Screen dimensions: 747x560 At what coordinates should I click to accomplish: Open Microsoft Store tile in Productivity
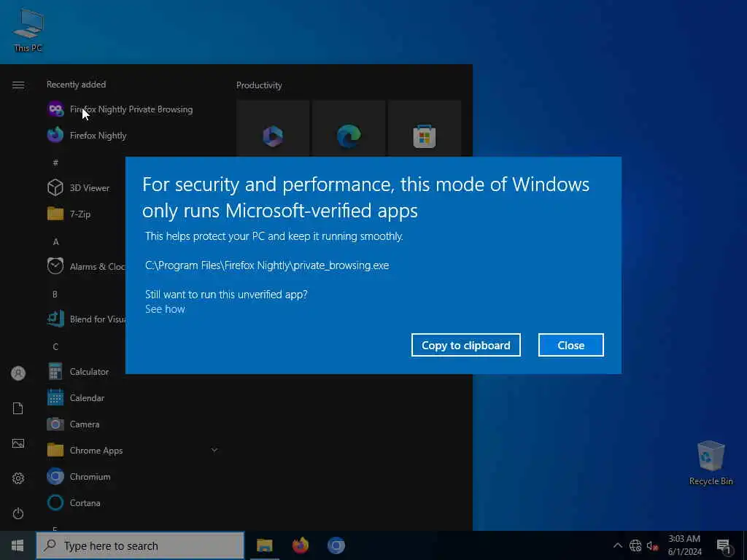[x=425, y=128]
